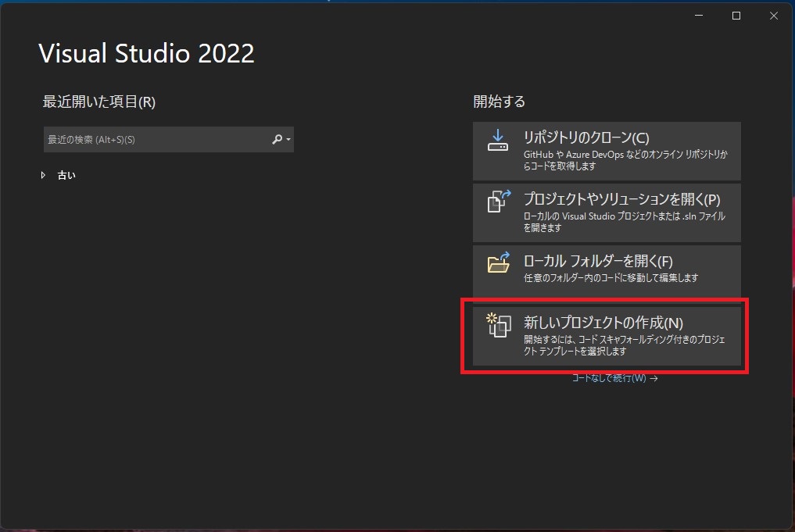The image size is (795, 532).
Task: Click the open project or solution icon
Action: [499, 202]
